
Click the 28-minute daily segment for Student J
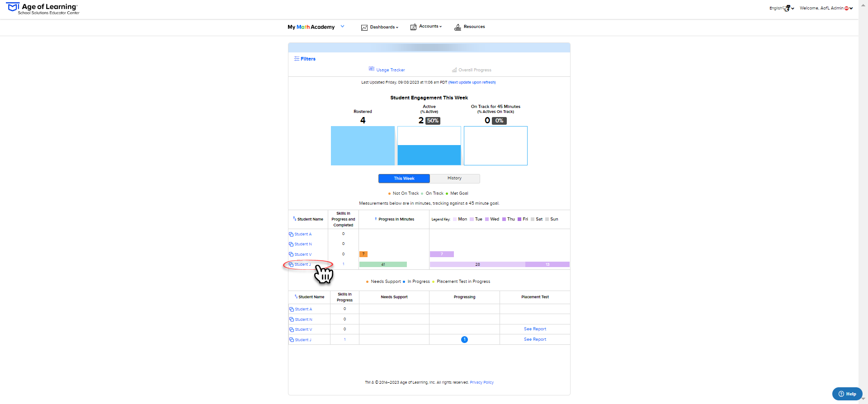pyautogui.click(x=477, y=264)
